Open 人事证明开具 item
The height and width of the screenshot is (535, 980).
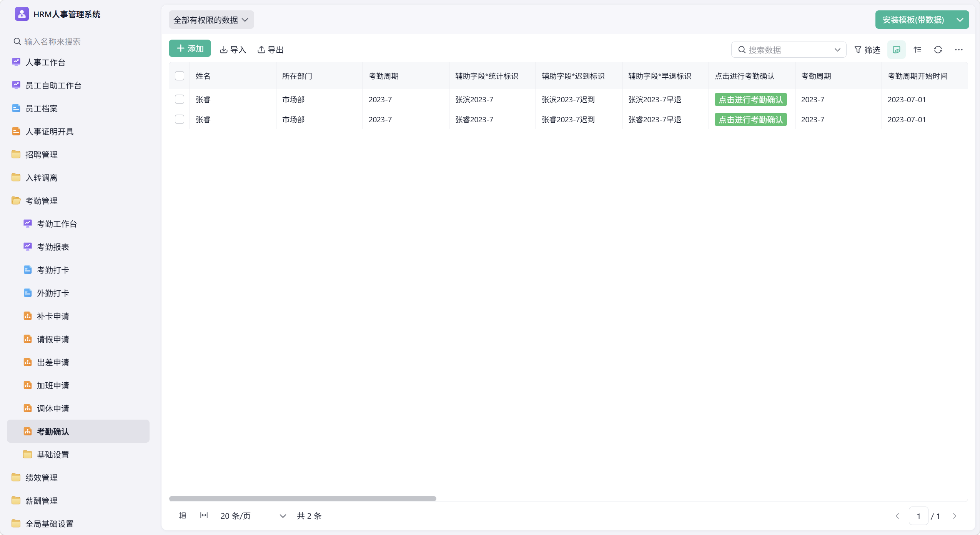[78, 132]
